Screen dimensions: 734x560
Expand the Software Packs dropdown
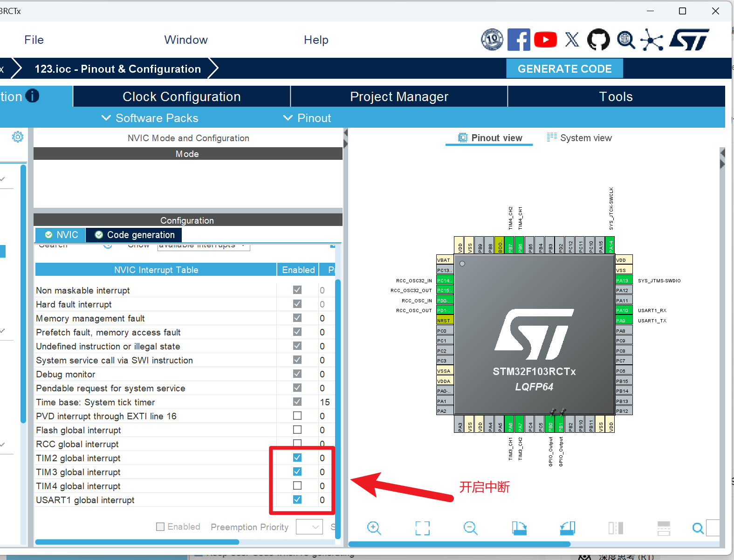[150, 118]
